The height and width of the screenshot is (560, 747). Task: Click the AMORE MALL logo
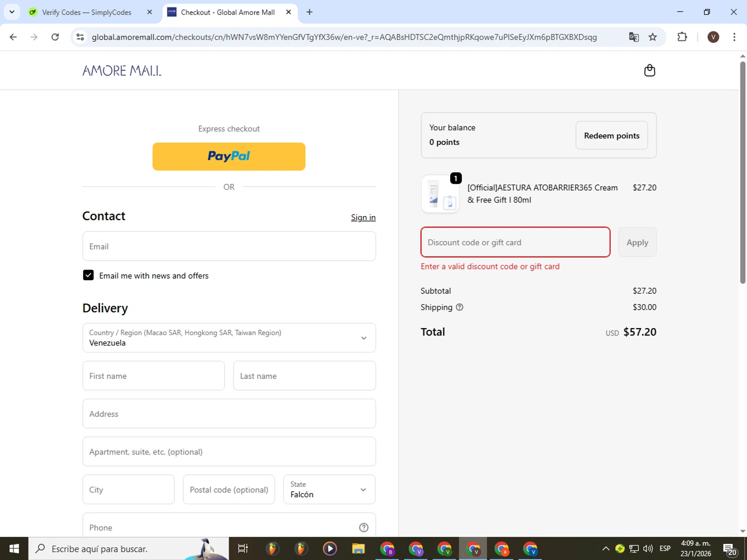point(122,71)
